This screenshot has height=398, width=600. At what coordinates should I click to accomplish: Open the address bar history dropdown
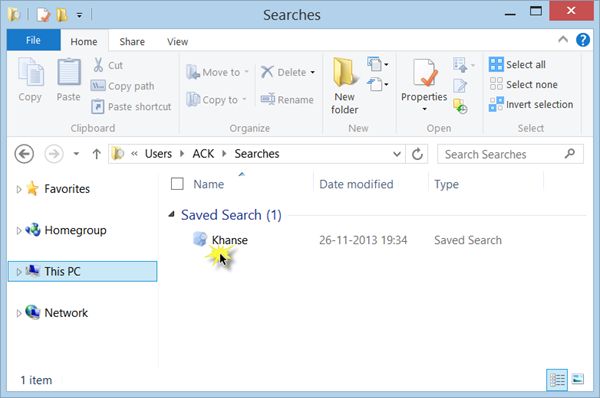click(397, 154)
